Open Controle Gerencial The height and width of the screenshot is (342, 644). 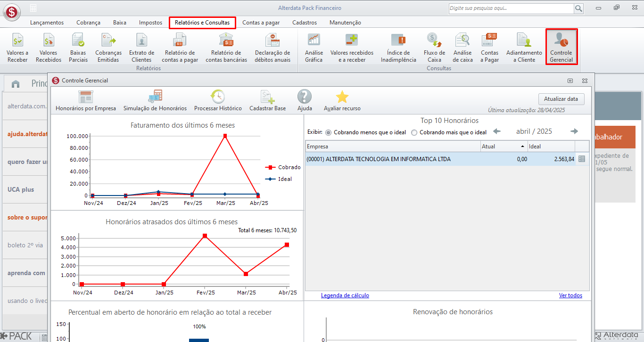pyautogui.click(x=561, y=47)
